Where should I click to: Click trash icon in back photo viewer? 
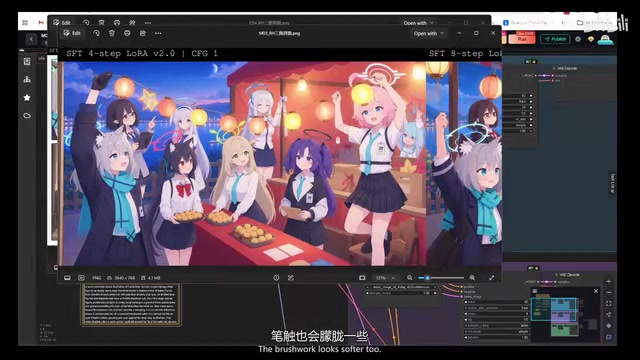(102, 23)
